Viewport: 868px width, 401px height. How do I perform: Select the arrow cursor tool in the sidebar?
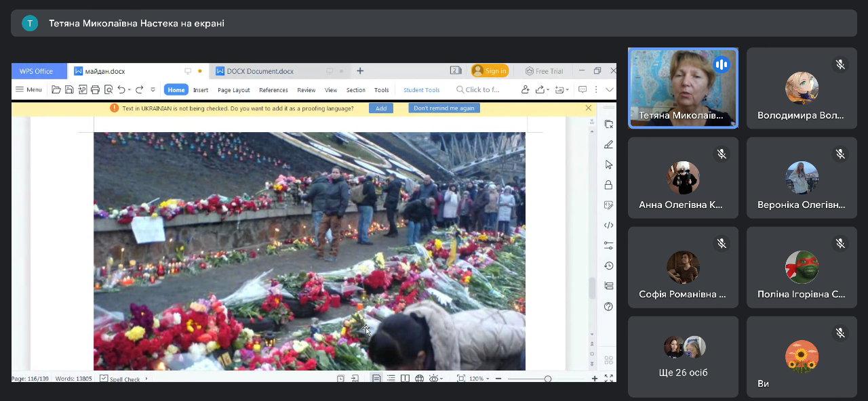coord(608,165)
